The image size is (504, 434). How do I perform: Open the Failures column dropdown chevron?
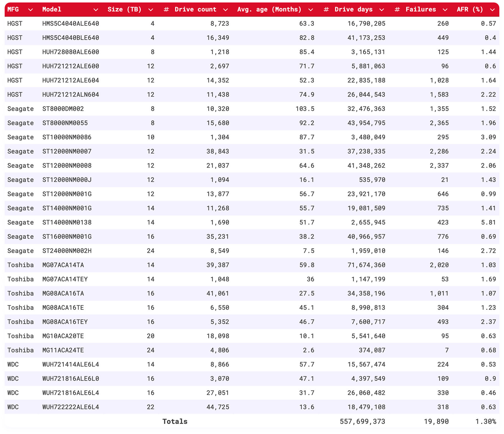pyautogui.click(x=445, y=10)
